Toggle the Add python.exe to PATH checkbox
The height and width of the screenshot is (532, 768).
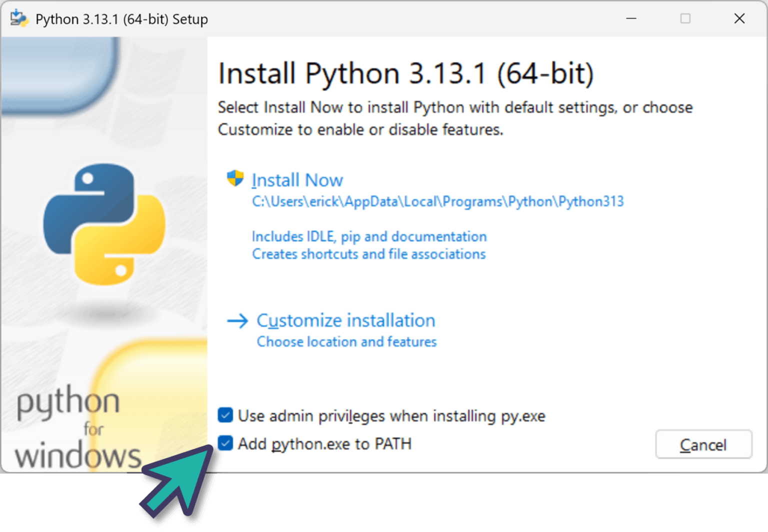[x=225, y=443]
